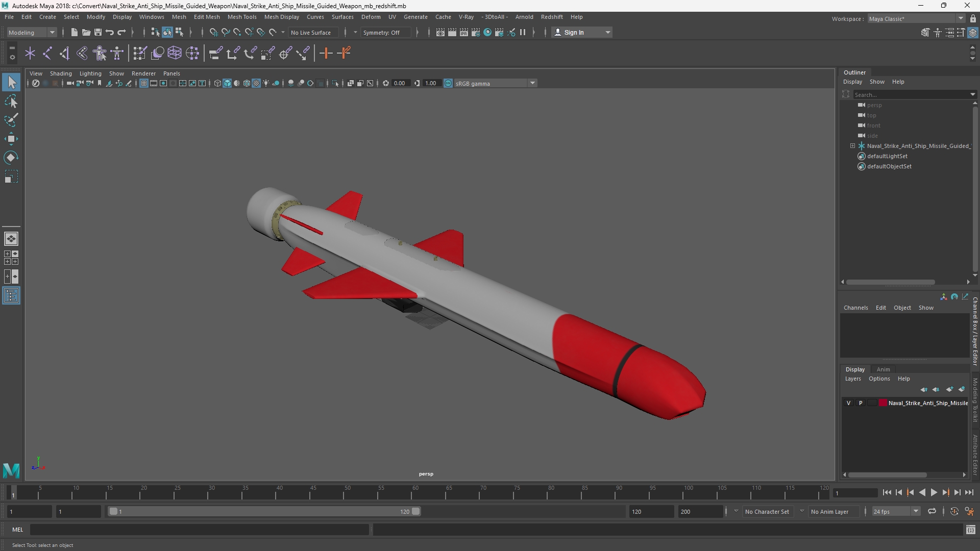Open the Outliner Display menu
Screen dimensions: 980x551
pyautogui.click(x=852, y=82)
